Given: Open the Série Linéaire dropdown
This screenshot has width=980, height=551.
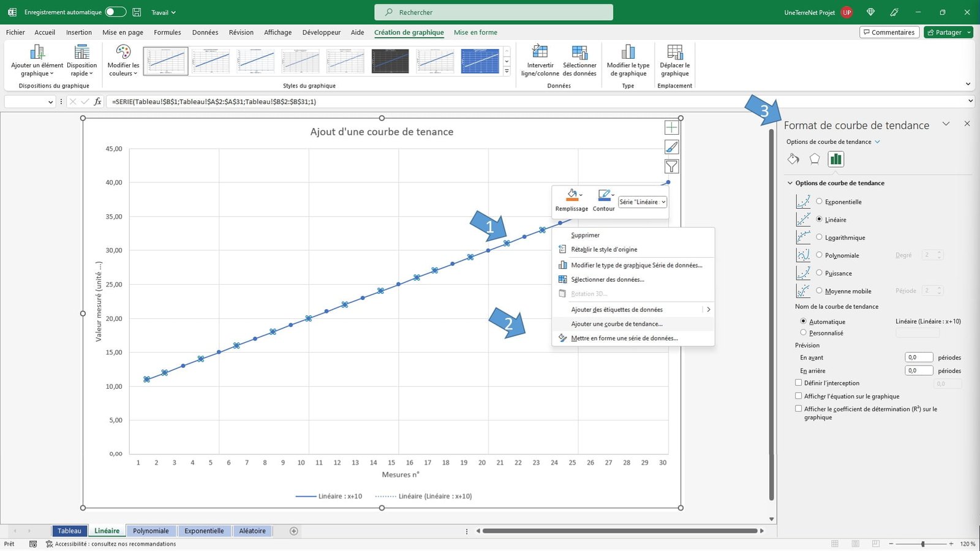Looking at the screenshot, I should [x=642, y=201].
